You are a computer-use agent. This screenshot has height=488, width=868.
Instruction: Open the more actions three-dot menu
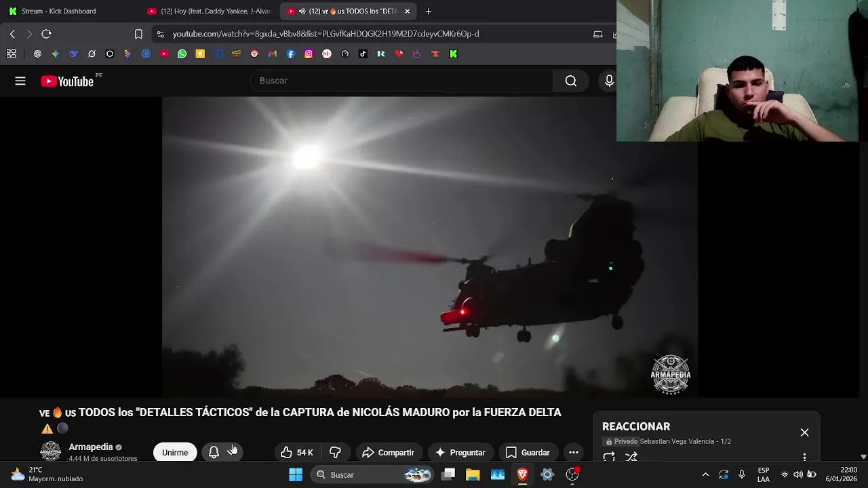pyautogui.click(x=574, y=452)
